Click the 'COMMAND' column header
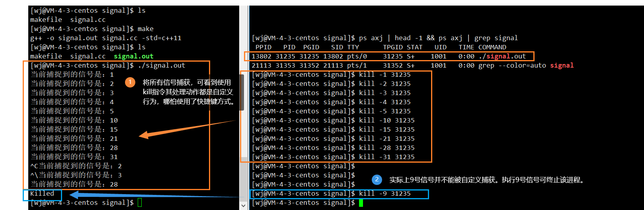Image resolution: width=644 pixels, height=210 pixels. (x=492, y=47)
